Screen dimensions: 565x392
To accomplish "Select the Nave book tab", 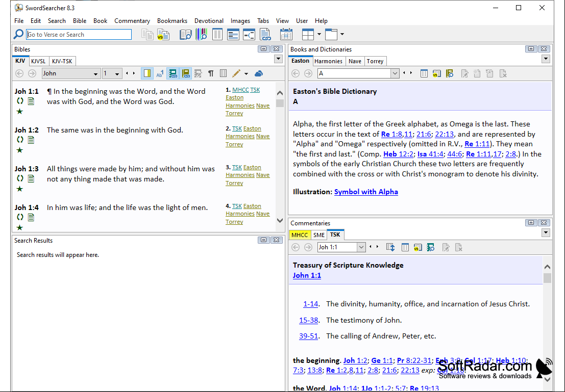I will [x=355, y=61].
